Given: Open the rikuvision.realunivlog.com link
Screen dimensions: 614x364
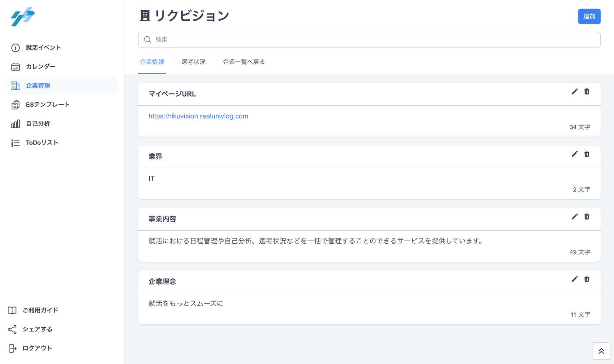Looking at the screenshot, I should [x=198, y=116].
